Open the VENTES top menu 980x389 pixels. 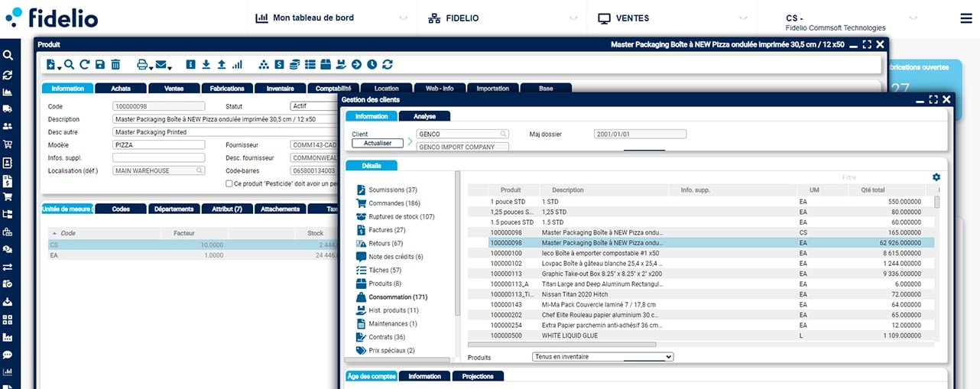(625, 18)
